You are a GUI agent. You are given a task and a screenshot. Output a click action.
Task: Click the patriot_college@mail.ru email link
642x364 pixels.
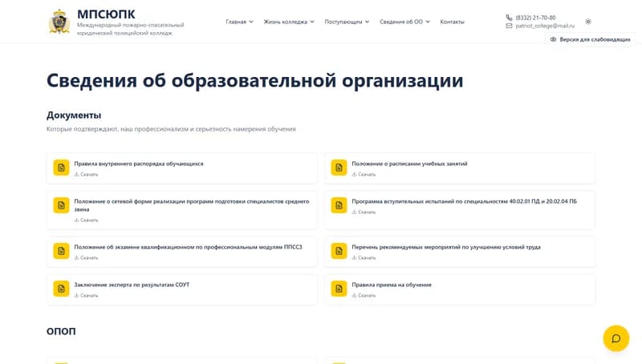click(545, 26)
